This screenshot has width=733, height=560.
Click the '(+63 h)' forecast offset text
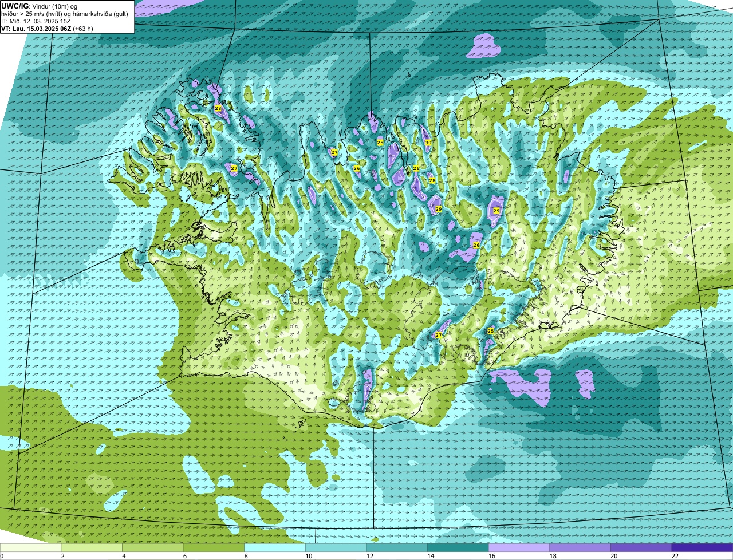83,29
